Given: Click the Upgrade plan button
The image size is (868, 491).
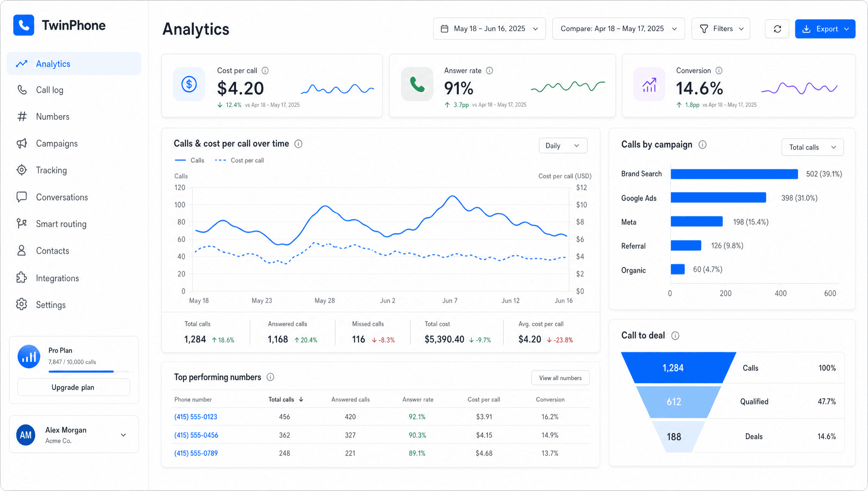Looking at the screenshot, I should [x=73, y=387].
